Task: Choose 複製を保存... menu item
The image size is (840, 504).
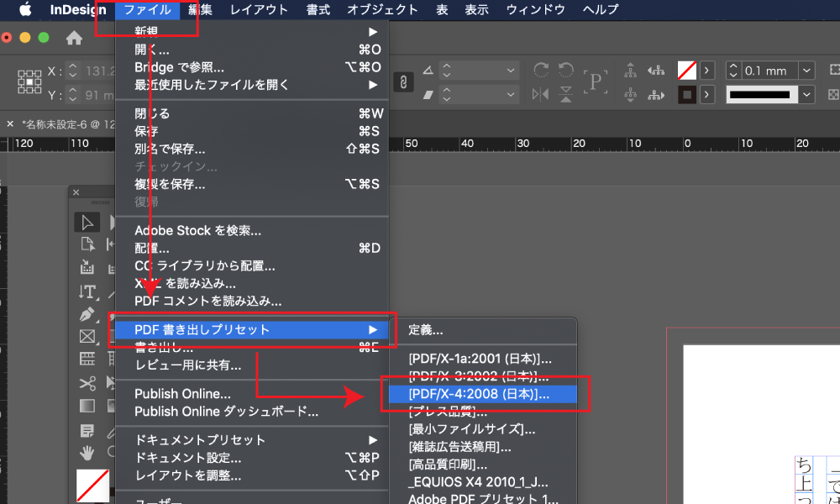Action: (252, 184)
